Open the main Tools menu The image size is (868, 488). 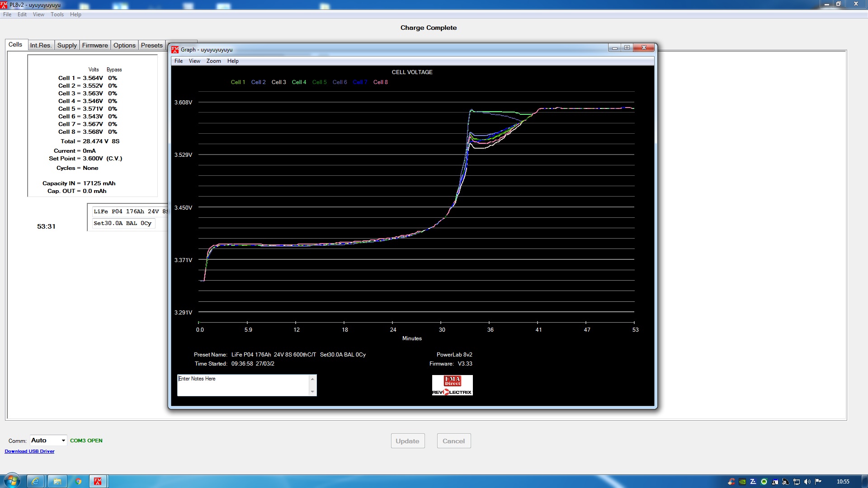pos(57,14)
